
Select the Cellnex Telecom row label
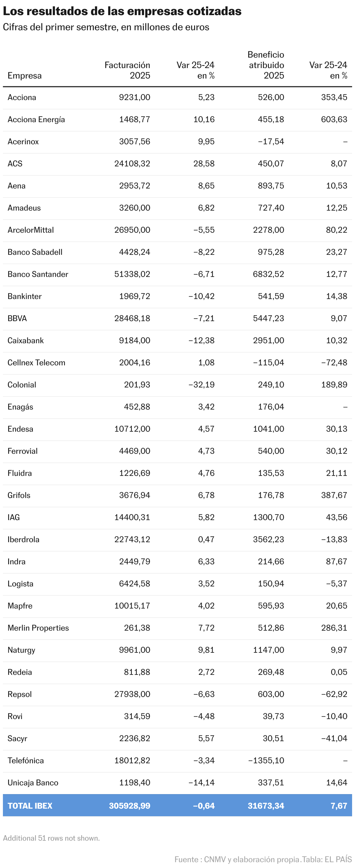36,362
